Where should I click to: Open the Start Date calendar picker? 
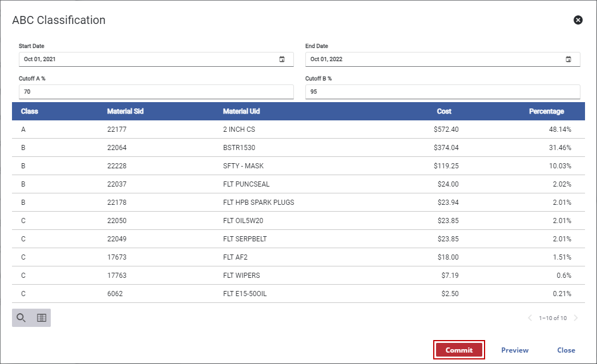tap(282, 59)
